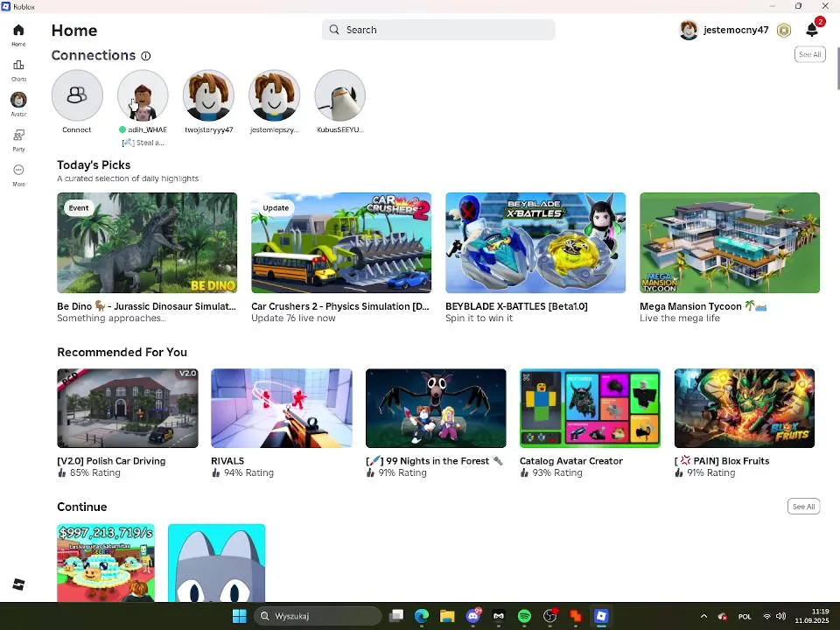Viewport: 840px width, 630px height.
Task: Click BEYBLADE X-BATTLES [Beta1.0] title
Action: 516,306
